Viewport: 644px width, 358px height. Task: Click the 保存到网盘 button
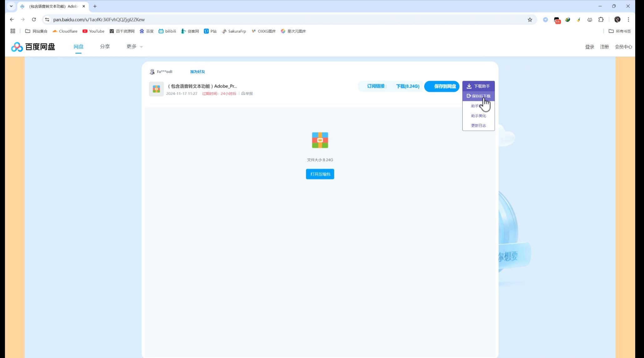[x=442, y=86]
